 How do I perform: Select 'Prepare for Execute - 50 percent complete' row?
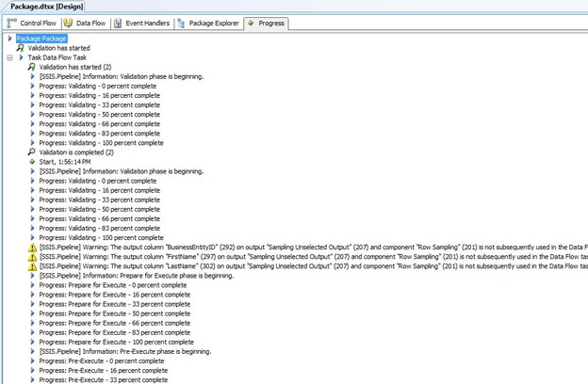click(115, 313)
